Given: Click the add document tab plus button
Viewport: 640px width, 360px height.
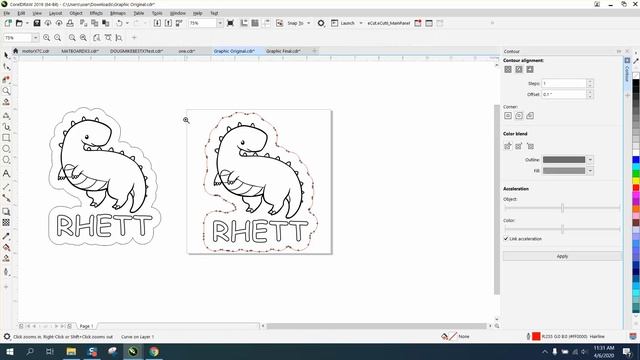Looking at the screenshot, I should (315, 51).
